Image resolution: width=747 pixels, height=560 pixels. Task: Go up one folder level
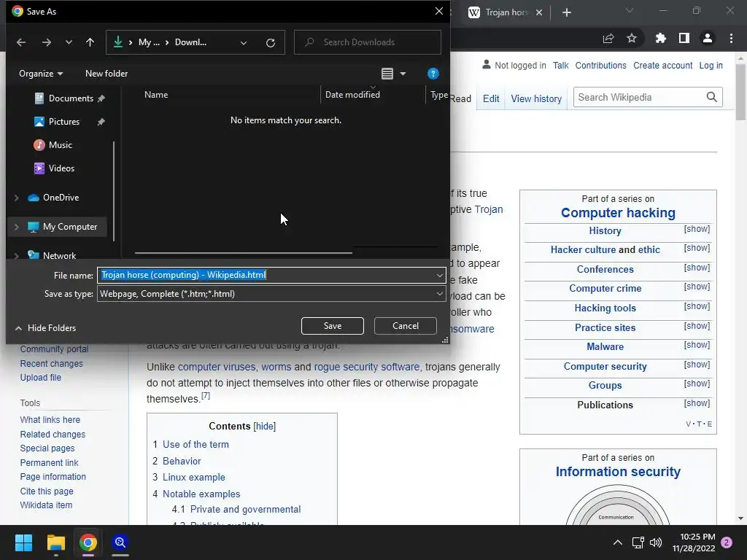(90, 42)
